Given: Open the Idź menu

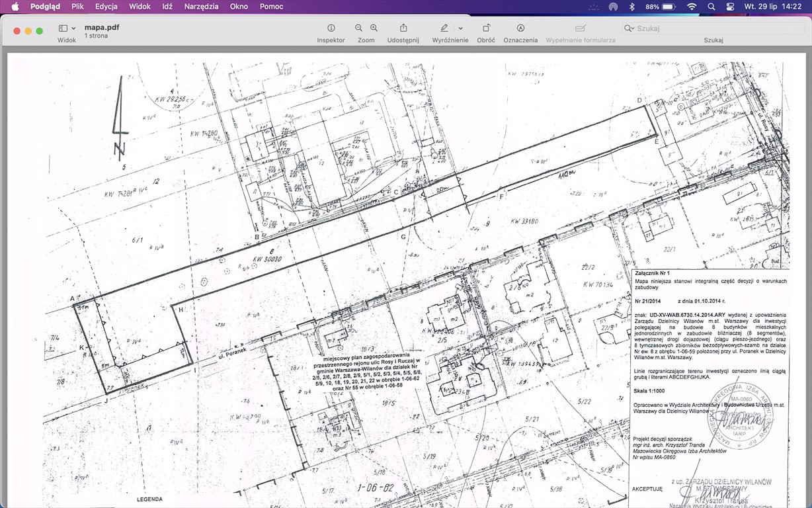Looking at the screenshot, I should 167,7.
